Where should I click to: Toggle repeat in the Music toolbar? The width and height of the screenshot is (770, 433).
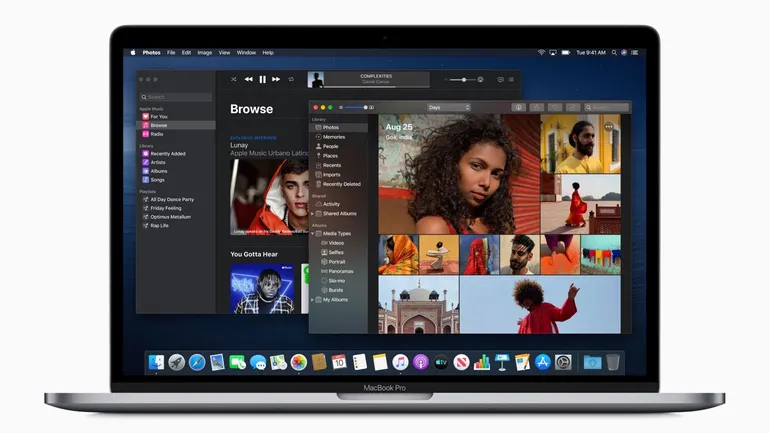pyautogui.click(x=291, y=79)
